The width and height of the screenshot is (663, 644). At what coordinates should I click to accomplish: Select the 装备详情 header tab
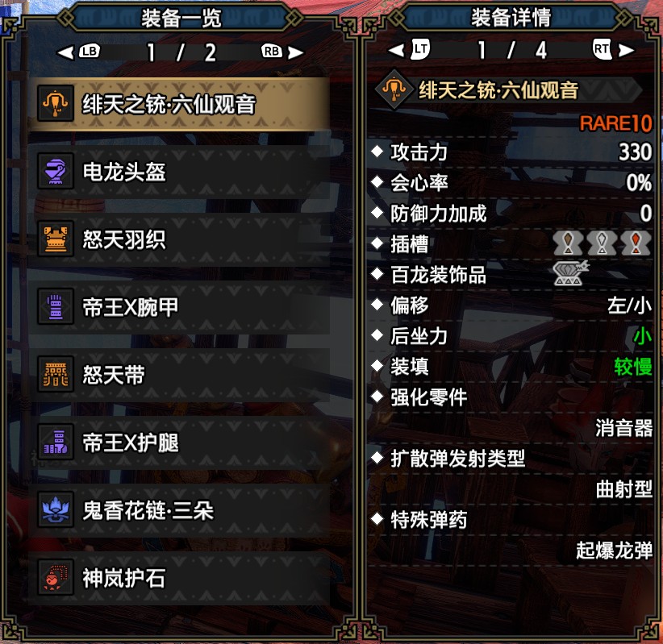pyautogui.click(x=511, y=18)
